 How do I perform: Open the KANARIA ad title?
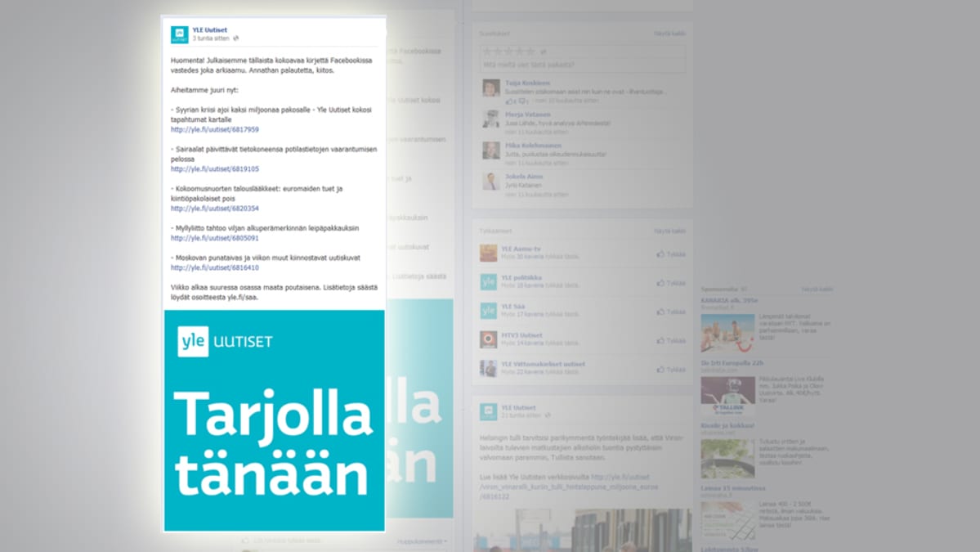[x=729, y=301]
